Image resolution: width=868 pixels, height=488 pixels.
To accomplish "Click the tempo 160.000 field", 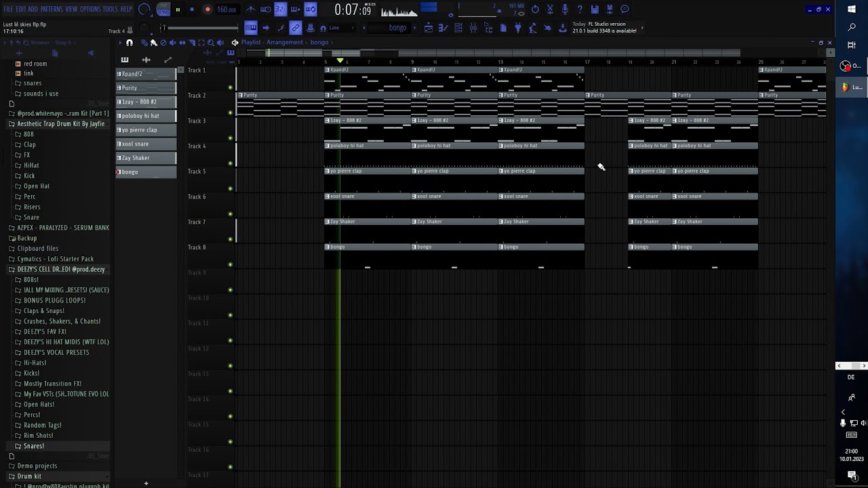I will tap(226, 9).
